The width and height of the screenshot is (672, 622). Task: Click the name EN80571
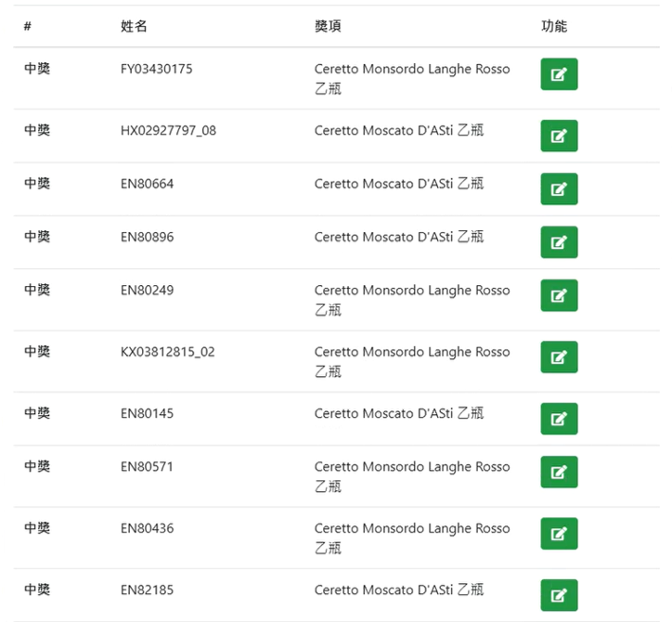coord(147,467)
